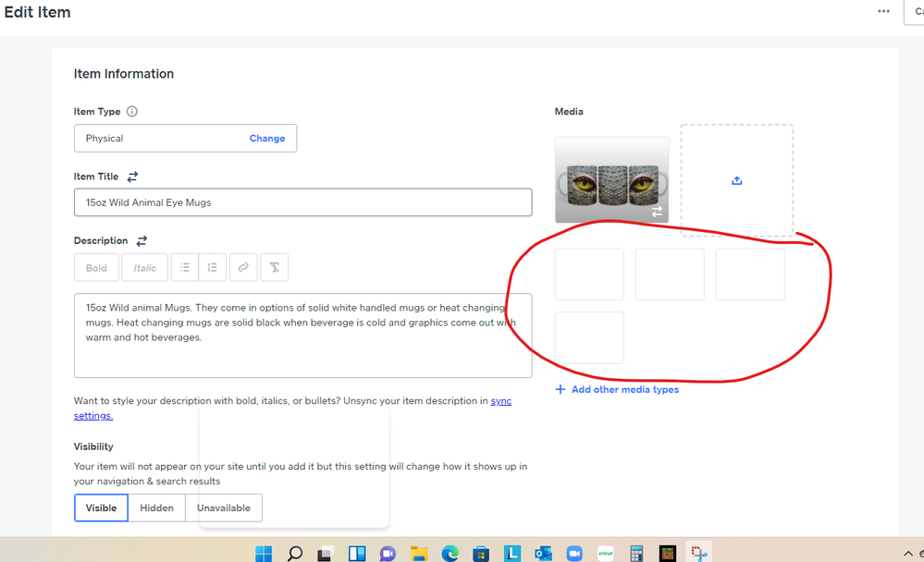Viewport: 924px width, 562px height.
Task: Open Widgets from the taskbar
Action: (356, 553)
